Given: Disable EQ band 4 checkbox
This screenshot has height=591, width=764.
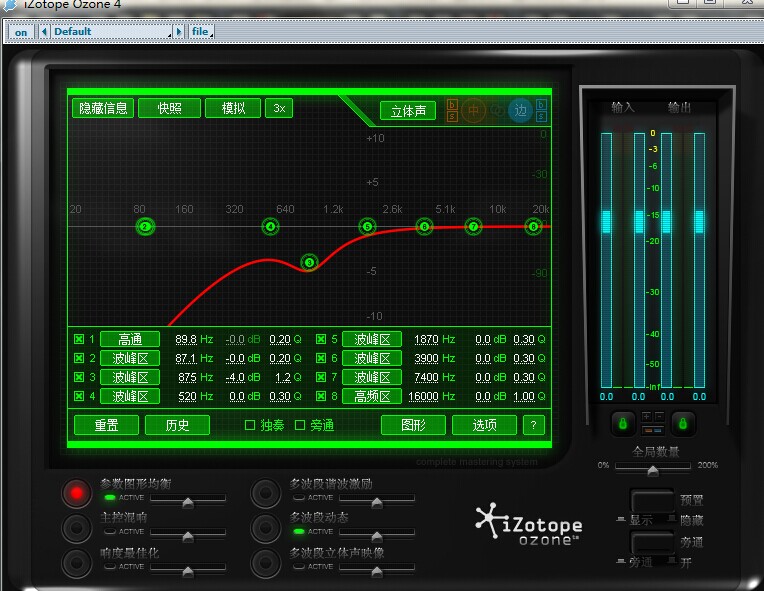Looking at the screenshot, I should (x=79, y=396).
